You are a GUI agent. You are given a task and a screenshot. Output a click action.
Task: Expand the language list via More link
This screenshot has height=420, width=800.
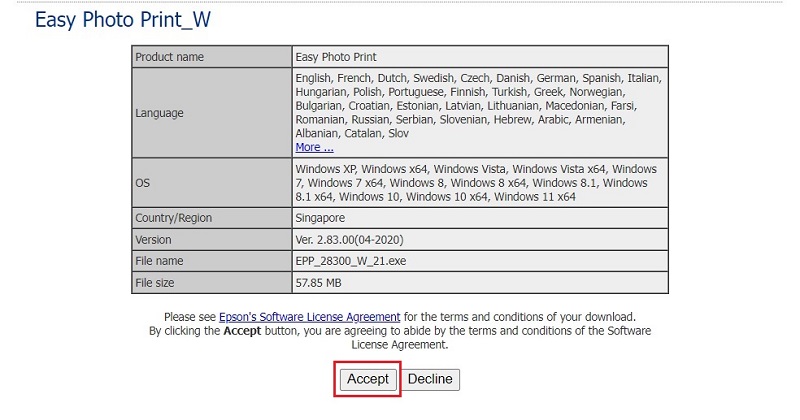(x=314, y=147)
